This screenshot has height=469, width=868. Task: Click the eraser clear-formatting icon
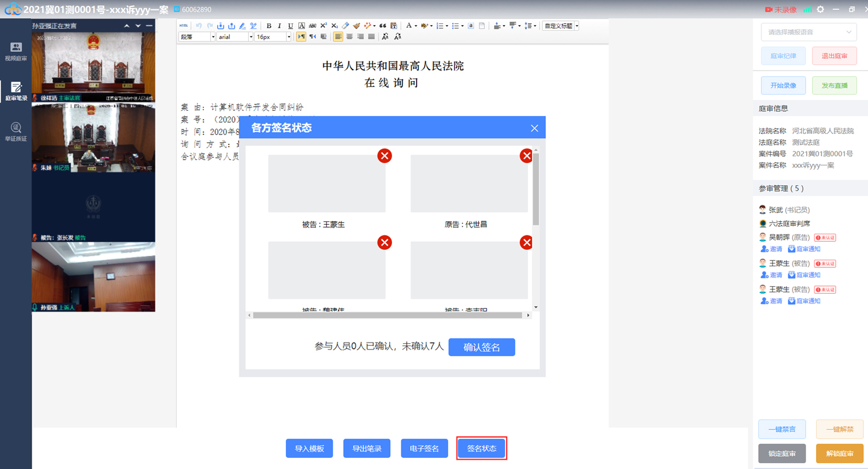pos(345,26)
